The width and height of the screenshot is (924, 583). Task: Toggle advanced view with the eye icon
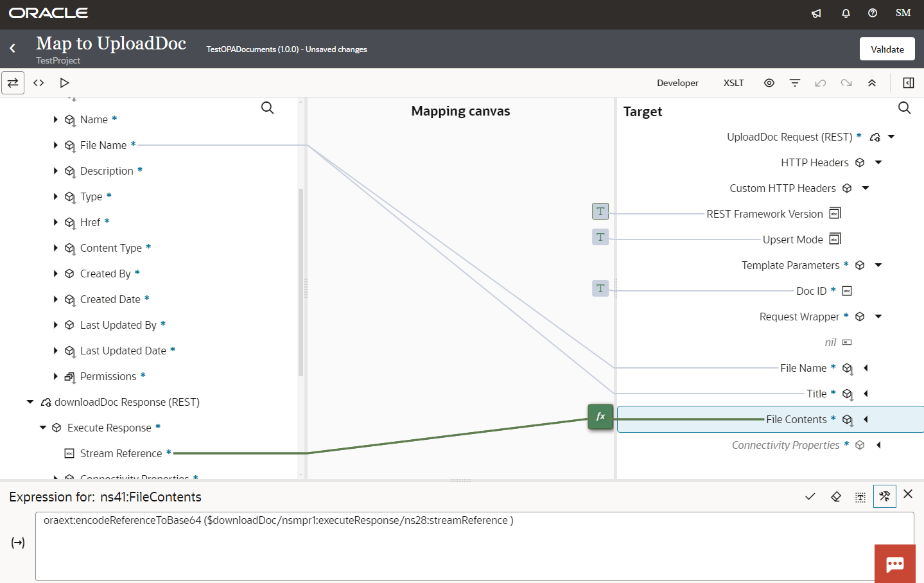(x=769, y=83)
